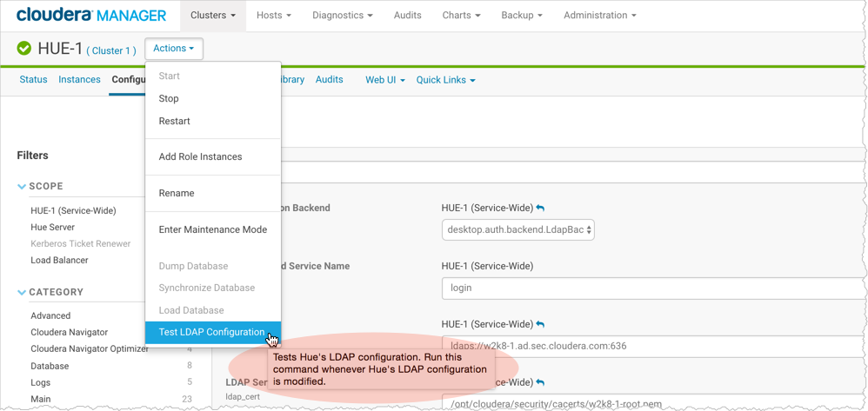868x411 pixels.
Task: Click the Cloudera Manager logo
Action: [x=91, y=16]
